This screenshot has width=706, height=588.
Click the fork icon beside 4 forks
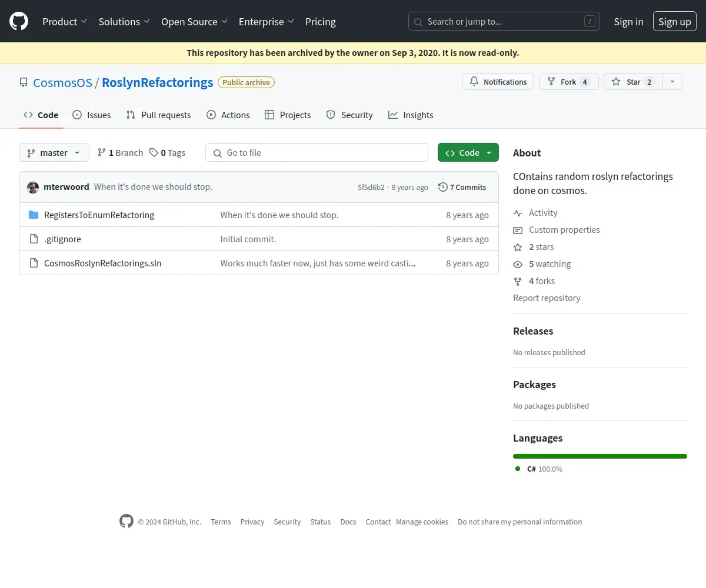click(518, 281)
